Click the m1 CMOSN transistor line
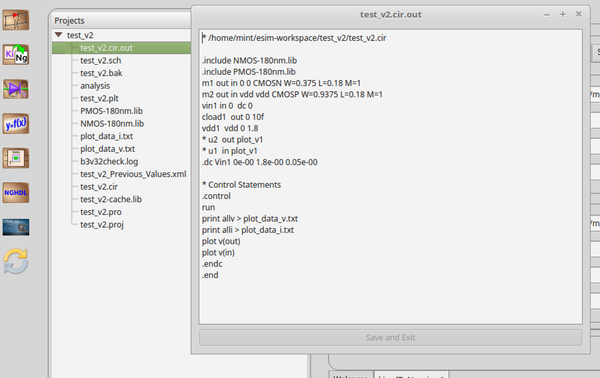Screen dimensions: 600x378 click(281, 83)
